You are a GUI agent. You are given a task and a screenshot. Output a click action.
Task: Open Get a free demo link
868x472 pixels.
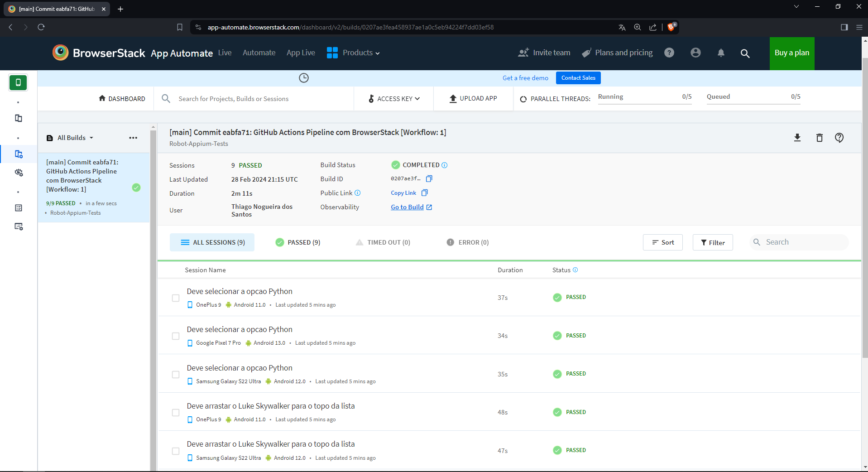click(x=525, y=78)
